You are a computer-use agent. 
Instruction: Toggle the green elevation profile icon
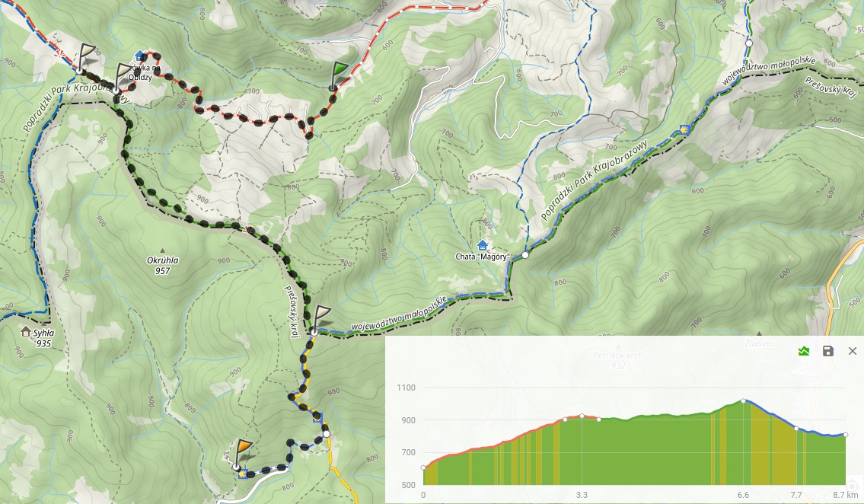803,351
